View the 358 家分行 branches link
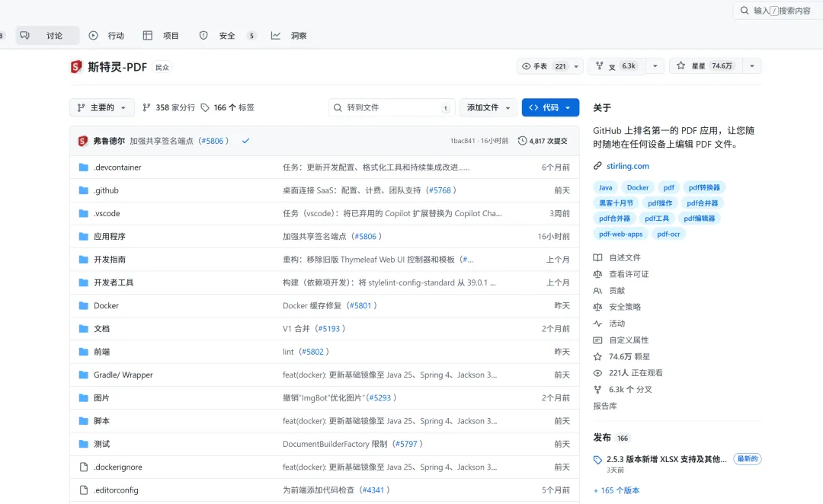The height and width of the screenshot is (504, 823). pyautogui.click(x=169, y=107)
